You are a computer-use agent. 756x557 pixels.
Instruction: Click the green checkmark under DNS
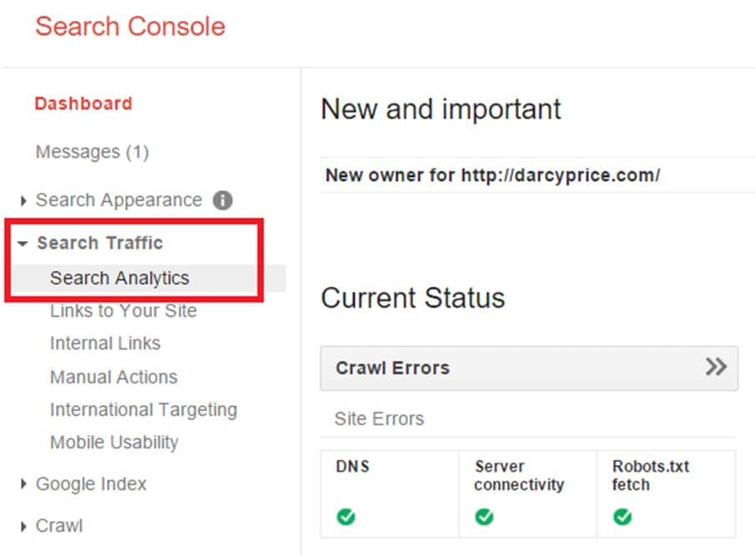coord(345,517)
